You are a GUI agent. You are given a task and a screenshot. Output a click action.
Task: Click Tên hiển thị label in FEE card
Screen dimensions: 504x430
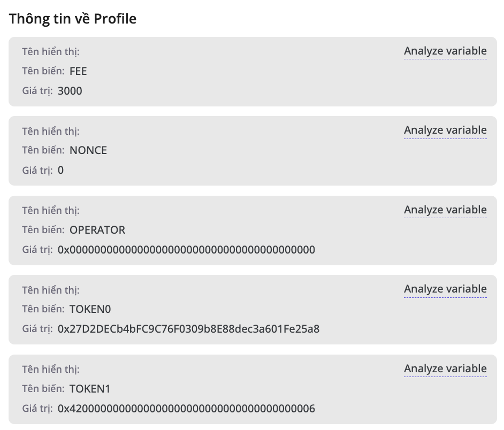(x=51, y=52)
